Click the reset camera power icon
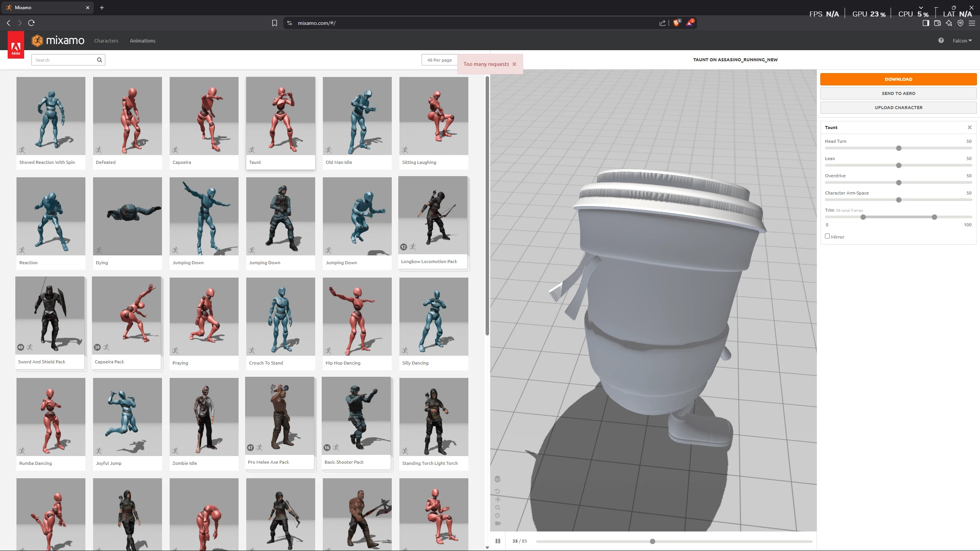 tap(497, 515)
